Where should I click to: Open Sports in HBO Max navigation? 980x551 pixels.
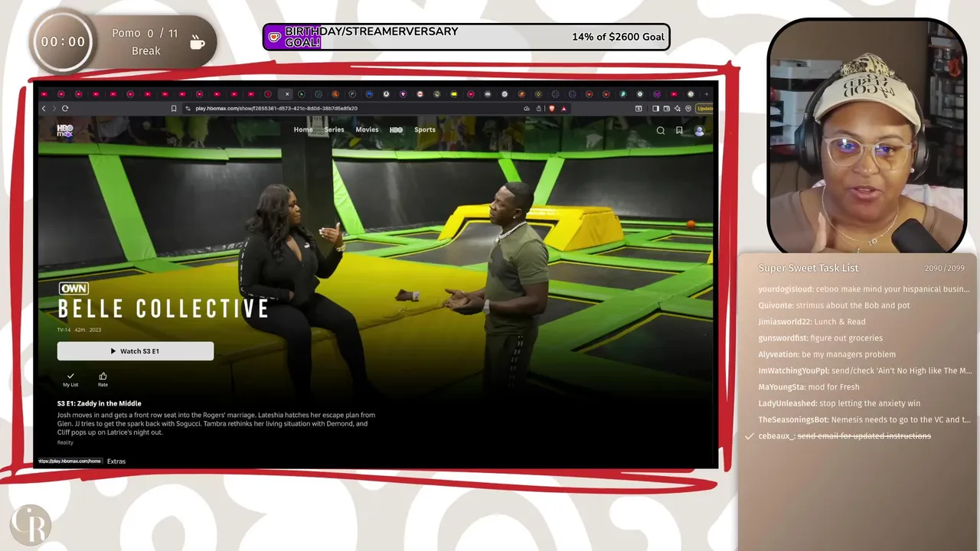(425, 130)
